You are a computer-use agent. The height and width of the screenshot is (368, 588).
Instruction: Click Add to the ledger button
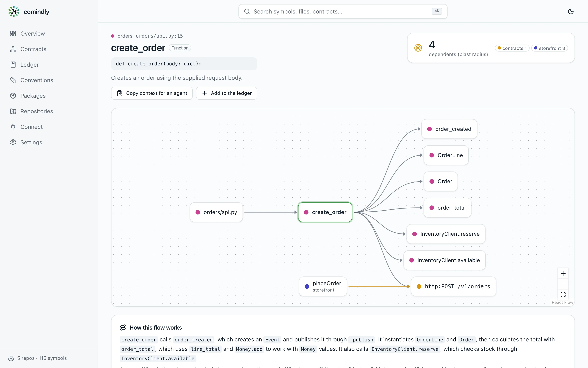tap(226, 93)
